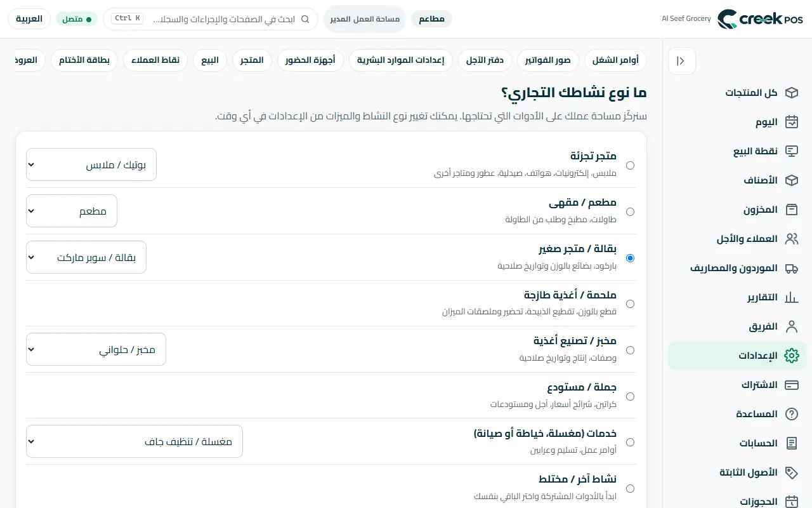
Task: Select the Bakery / Food Production (مخبز / تصنيع أغذية) radio
Action: [630, 350]
